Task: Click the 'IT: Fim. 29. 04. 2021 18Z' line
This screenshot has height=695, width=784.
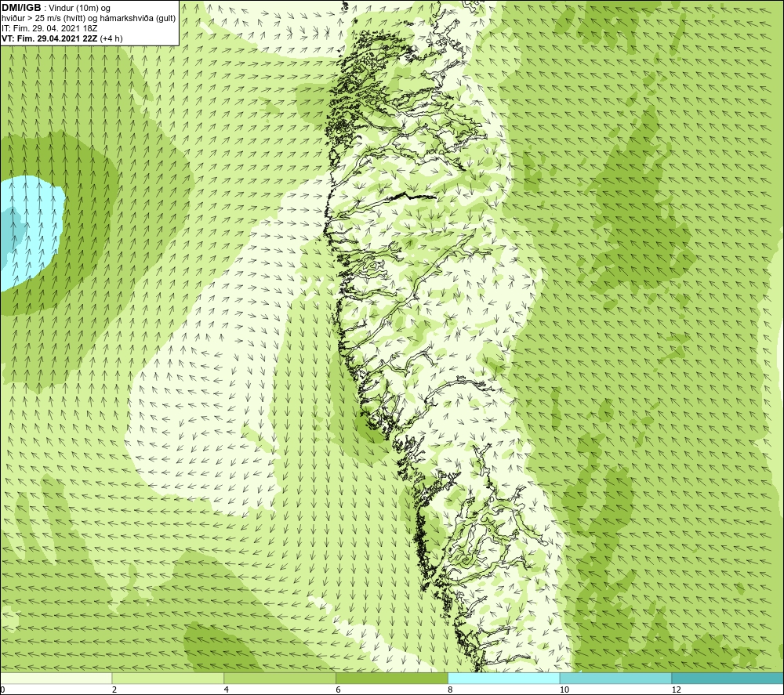Action: 49,28
